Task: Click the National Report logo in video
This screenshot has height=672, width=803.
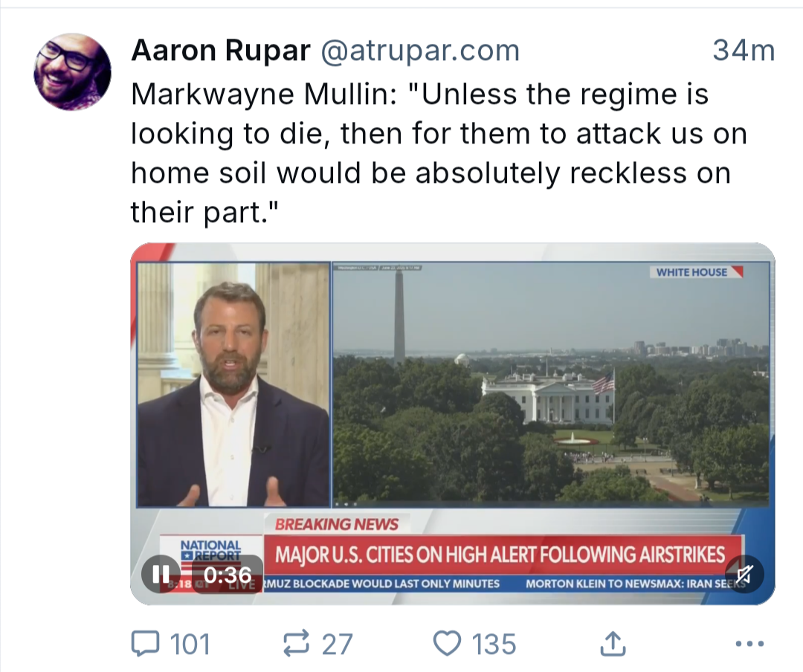Action: pos(212,551)
